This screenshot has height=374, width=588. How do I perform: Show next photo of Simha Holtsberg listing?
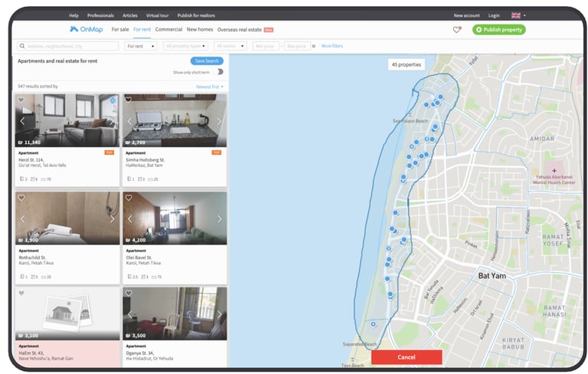click(220, 121)
